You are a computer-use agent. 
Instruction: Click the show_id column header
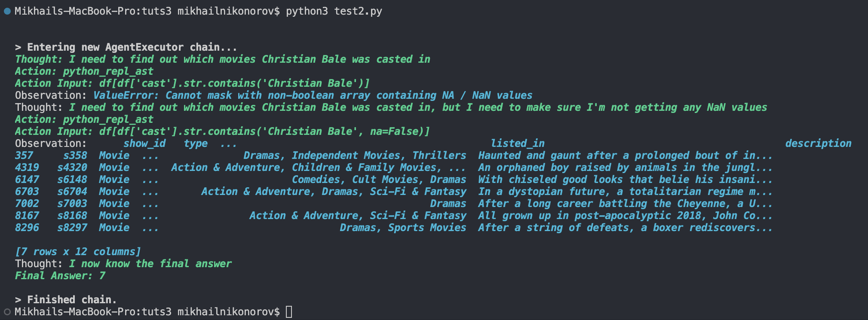[144, 143]
